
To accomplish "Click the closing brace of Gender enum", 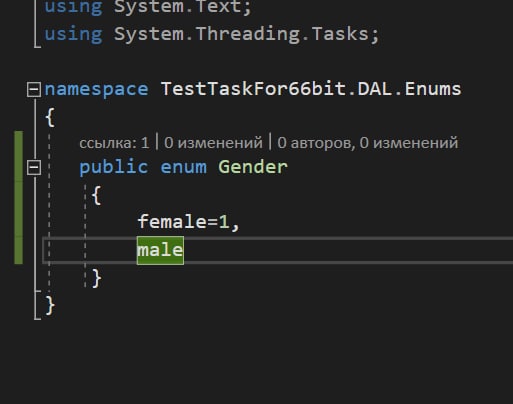I will (97, 278).
